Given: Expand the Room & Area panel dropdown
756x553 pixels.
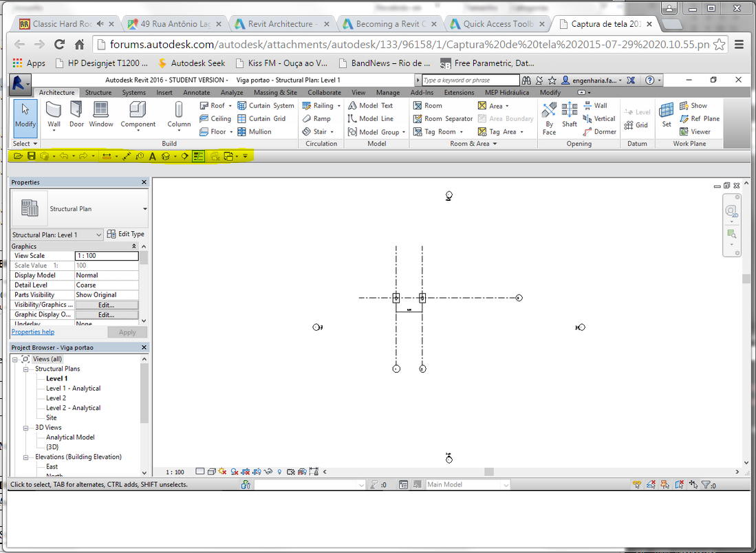Looking at the screenshot, I should [x=473, y=144].
